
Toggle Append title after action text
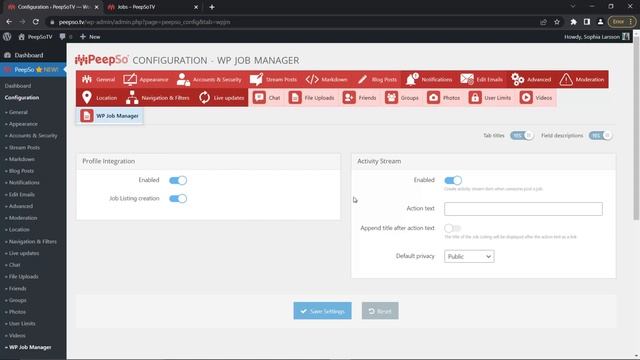(453, 228)
